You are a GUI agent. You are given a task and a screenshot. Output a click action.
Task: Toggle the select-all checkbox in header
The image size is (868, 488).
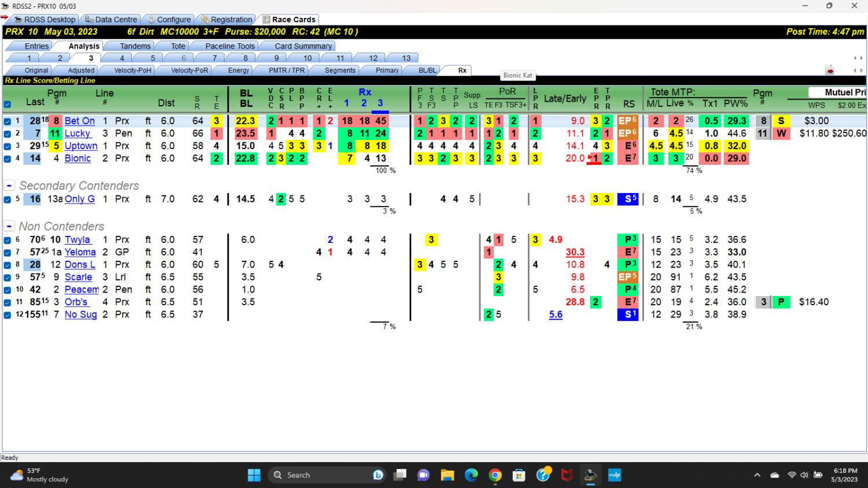pyautogui.click(x=8, y=105)
